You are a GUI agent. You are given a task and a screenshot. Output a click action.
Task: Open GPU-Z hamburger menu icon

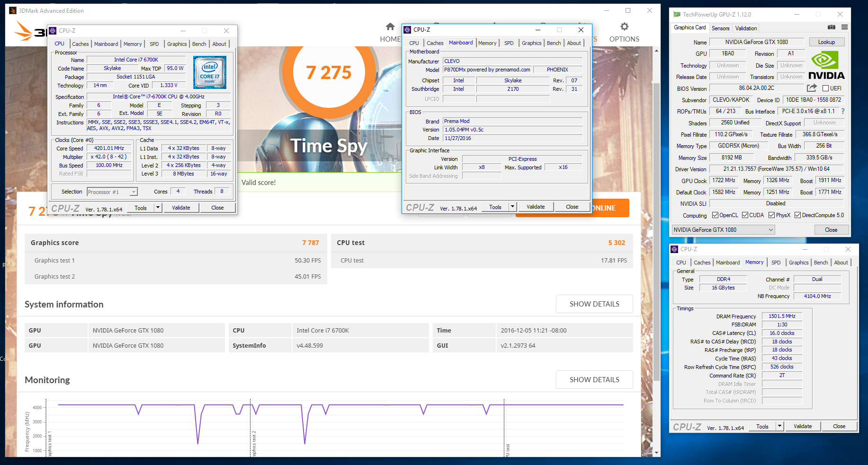pos(844,27)
